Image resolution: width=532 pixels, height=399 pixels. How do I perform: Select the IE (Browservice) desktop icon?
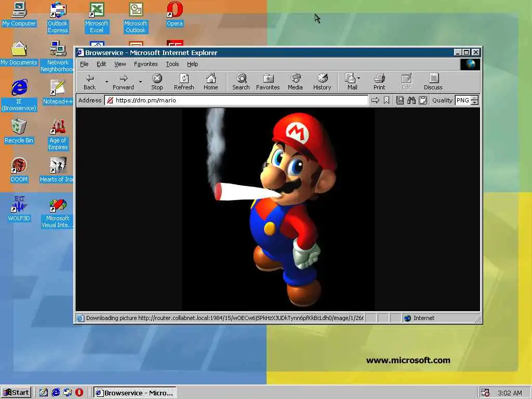click(x=19, y=96)
